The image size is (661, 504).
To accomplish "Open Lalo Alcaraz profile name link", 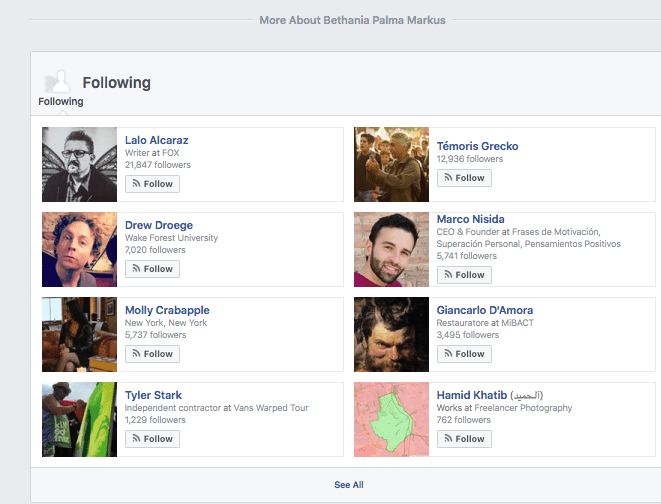I will click(156, 140).
